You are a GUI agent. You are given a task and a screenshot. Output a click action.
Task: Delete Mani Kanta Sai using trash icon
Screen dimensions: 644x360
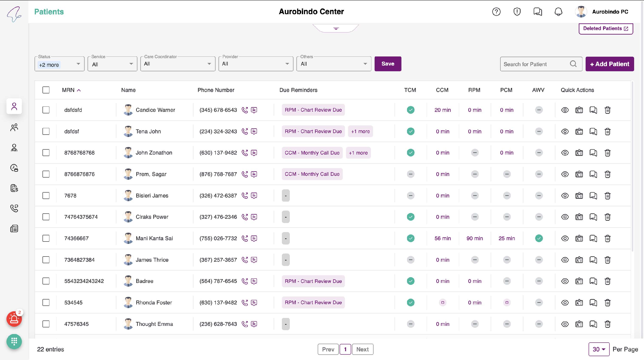tap(608, 238)
